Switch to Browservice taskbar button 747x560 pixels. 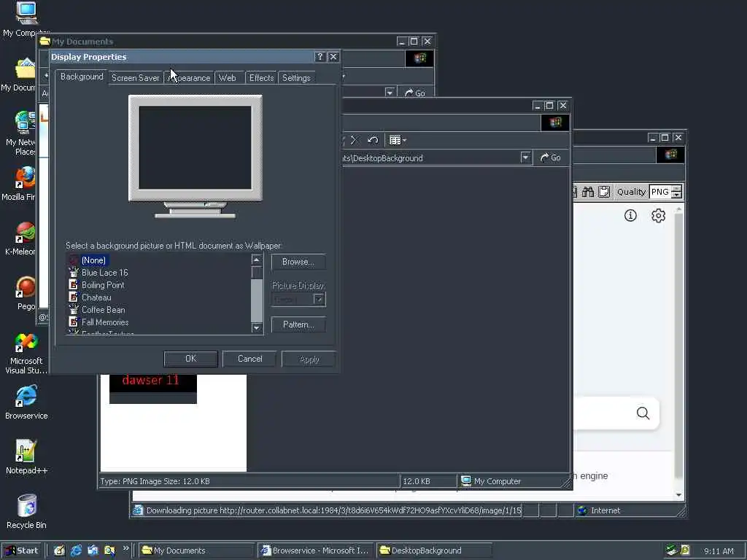pos(315,551)
